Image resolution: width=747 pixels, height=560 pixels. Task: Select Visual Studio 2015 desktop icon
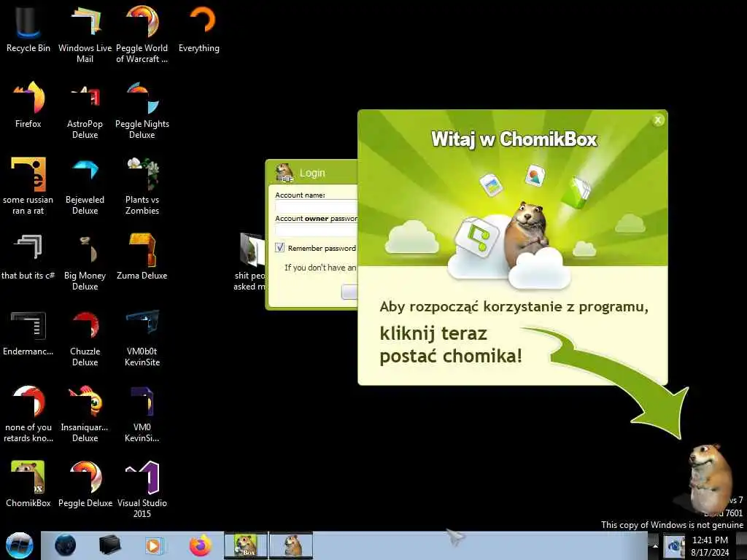coord(142,489)
